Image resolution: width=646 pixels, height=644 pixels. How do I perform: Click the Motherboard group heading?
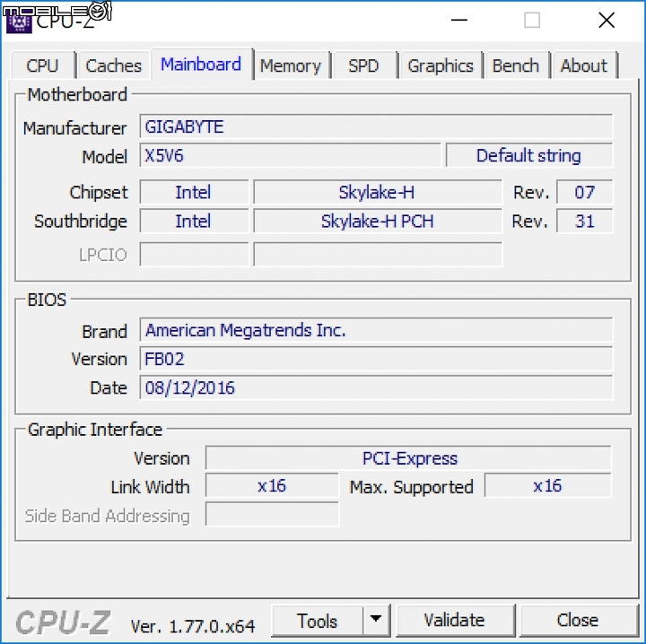(x=77, y=95)
